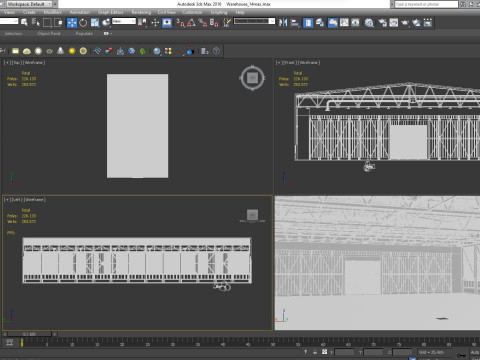Open the Reference Coordinate System dropdown
This screenshot has width=480, height=360.
pos(124,21)
